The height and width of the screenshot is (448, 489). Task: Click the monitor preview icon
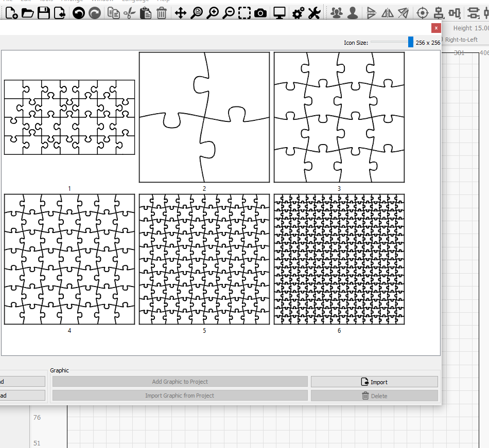[x=280, y=13]
